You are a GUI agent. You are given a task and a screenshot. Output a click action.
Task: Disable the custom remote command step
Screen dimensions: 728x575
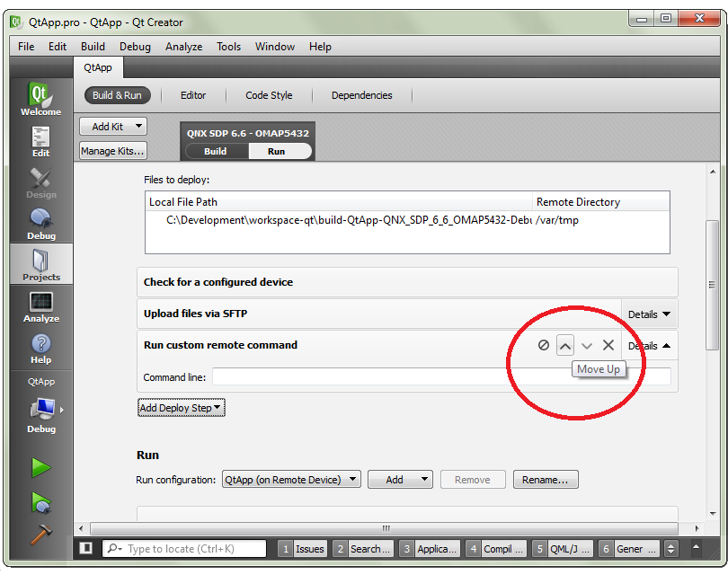click(543, 345)
